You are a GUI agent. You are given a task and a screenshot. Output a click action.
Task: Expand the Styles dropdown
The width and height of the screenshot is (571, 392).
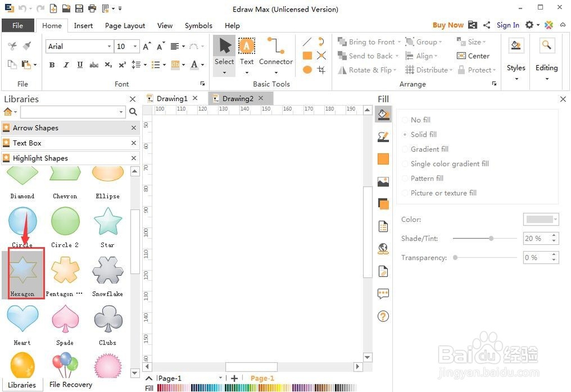point(516,79)
